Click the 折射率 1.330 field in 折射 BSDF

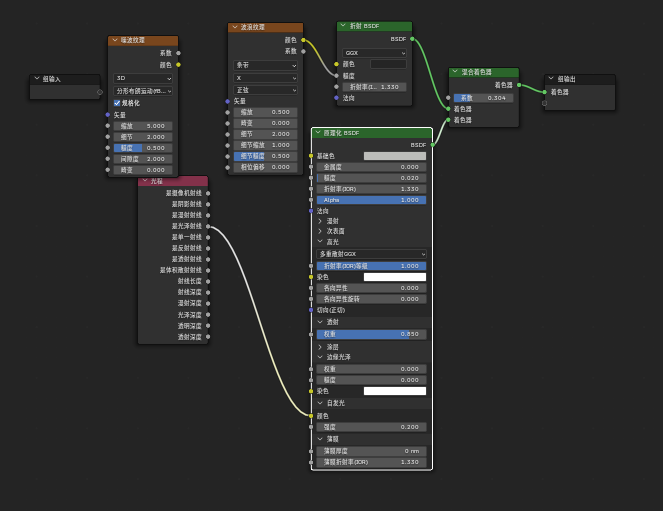374,87
